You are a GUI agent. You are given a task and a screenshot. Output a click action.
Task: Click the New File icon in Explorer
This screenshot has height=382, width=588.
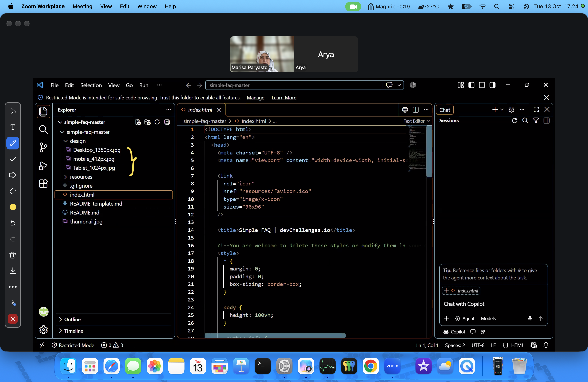click(x=138, y=122)
